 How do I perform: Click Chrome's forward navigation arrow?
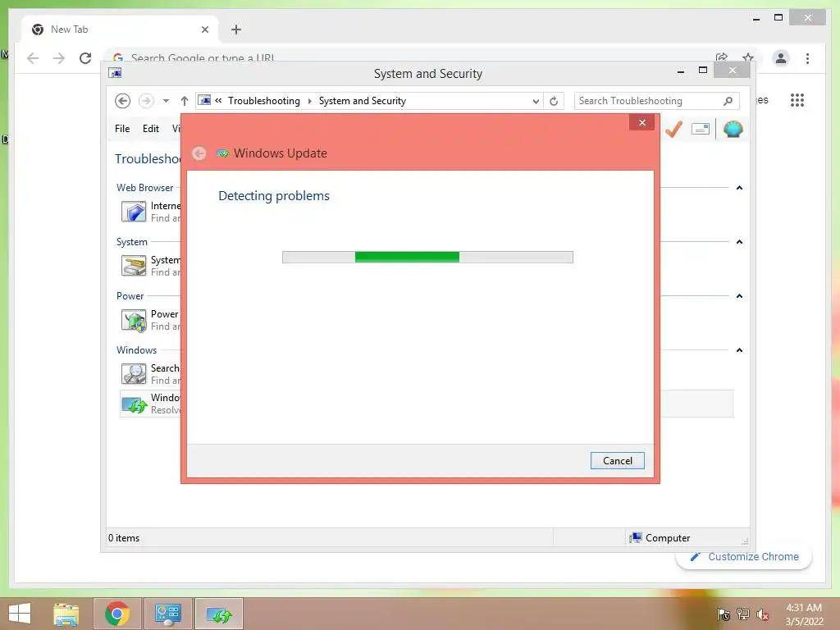[x=59, y=58]
